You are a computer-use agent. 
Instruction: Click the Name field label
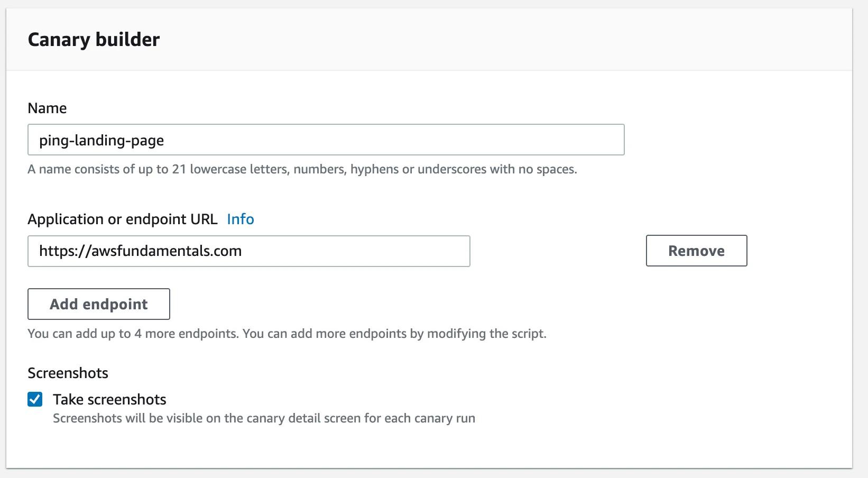click(47, 108)
